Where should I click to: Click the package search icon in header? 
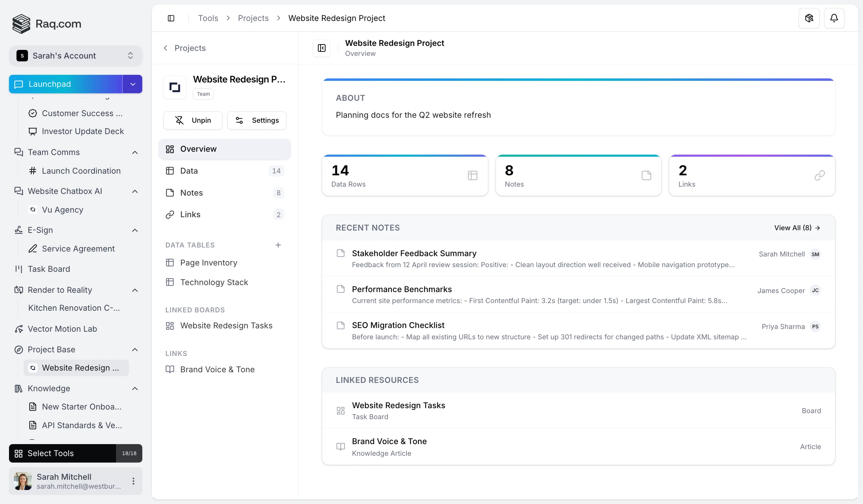[808, 18]
